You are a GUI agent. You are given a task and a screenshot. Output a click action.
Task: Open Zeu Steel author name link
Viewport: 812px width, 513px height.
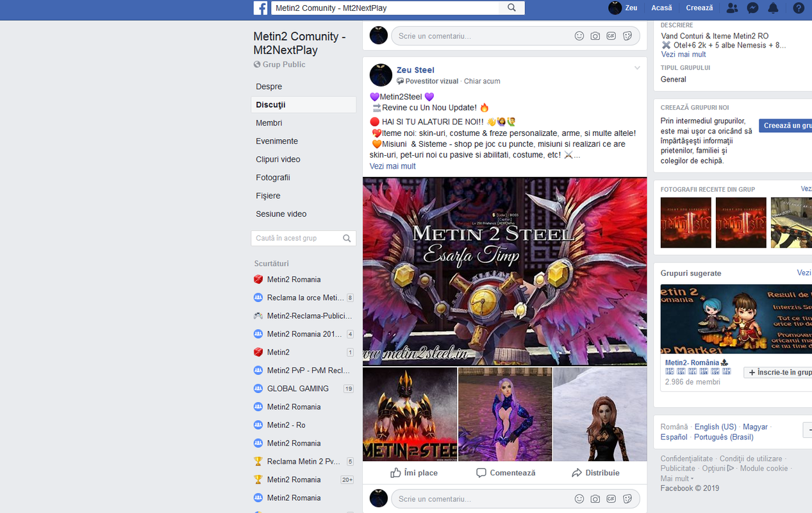(415, 70)
